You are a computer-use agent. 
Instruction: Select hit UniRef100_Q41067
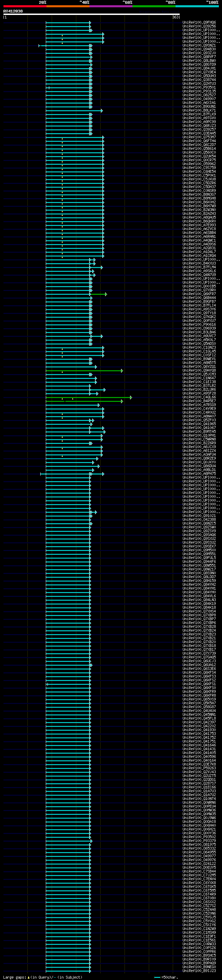pyautogui.click(x=199, y=428)
